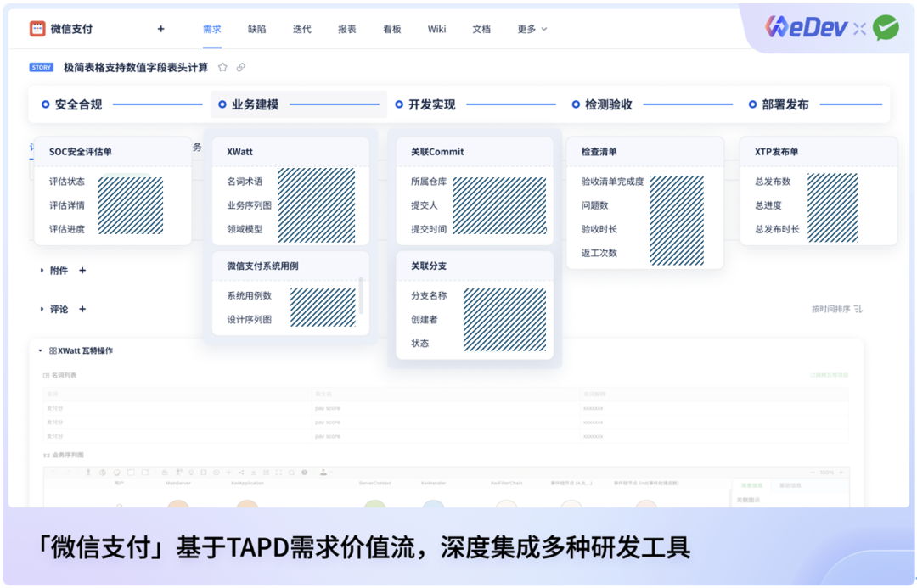Click the 名词列表 section icon
Image resolution: width=917 pixels, height=588 pixels.
pyautogui.click(x=46, y=375)
